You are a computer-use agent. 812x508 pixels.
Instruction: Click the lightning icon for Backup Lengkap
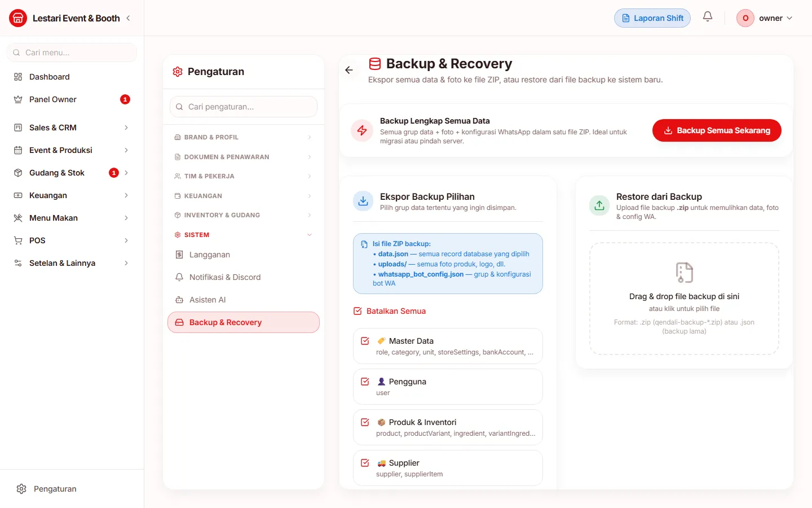pos(362,130)
